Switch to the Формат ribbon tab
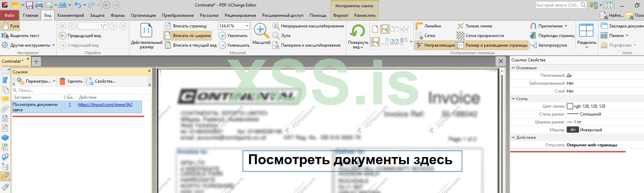Image resolution: width=644 pixels, height=193 pixels. [341, 15]
